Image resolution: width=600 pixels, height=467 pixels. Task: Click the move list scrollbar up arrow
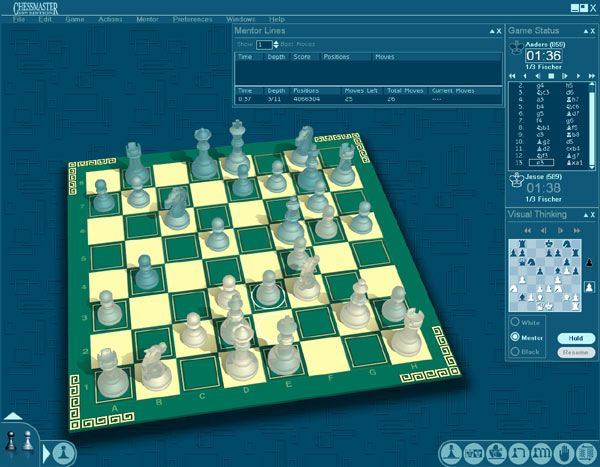[x=592, y=84]
